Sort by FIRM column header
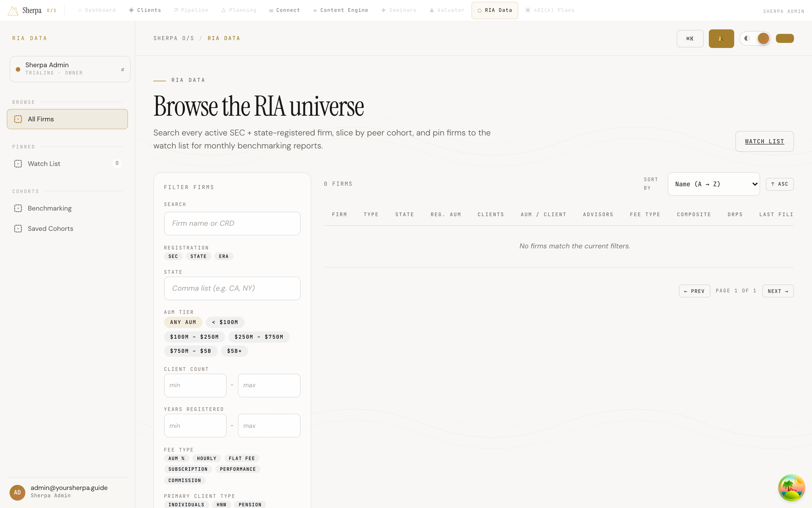 (x=339, y=214)
